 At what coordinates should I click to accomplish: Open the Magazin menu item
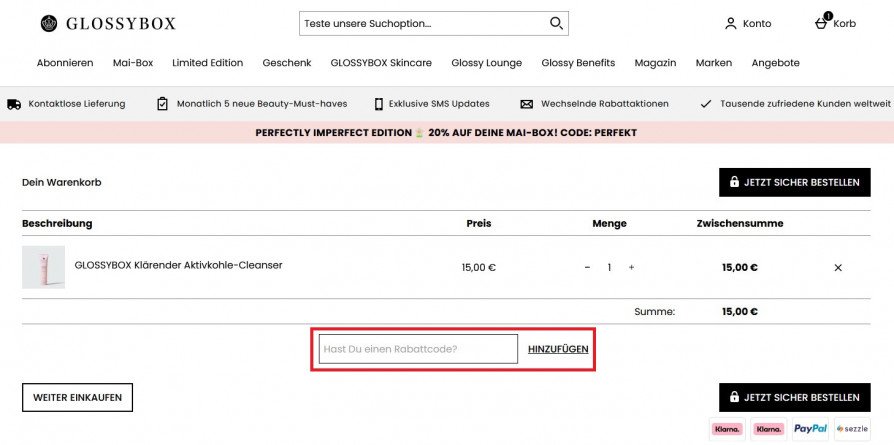pyautogui.click(x=655, y=63)
